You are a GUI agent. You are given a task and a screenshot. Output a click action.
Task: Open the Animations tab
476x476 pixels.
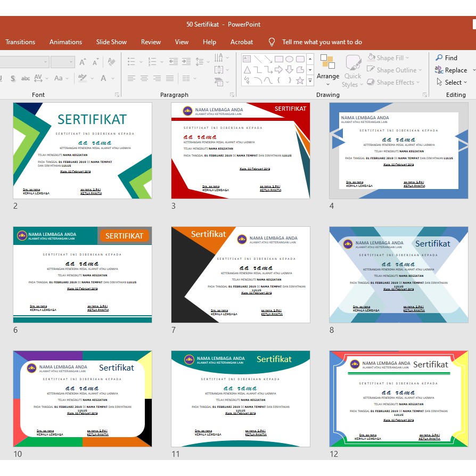tap(65, 42)
